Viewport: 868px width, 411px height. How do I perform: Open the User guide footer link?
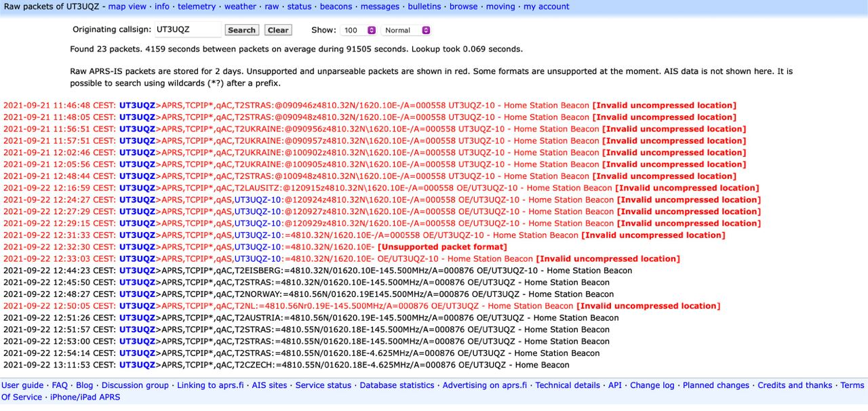22,385
